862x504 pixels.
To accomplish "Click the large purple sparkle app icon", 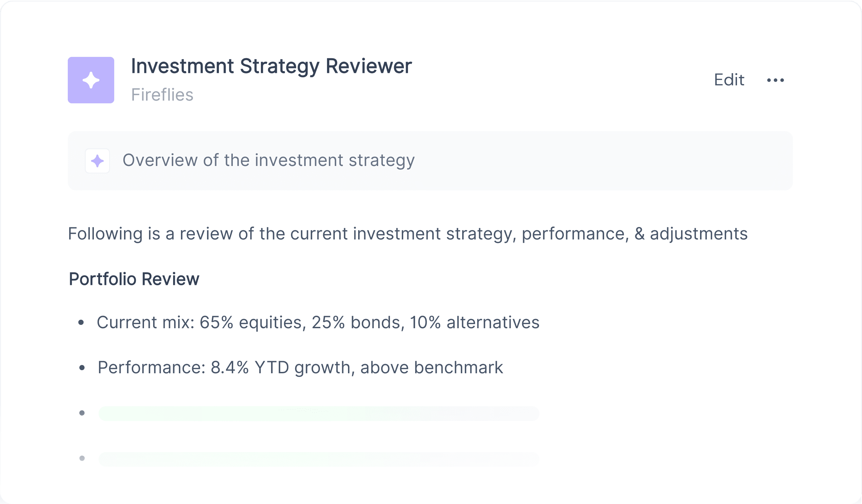I will click(91, 80).
